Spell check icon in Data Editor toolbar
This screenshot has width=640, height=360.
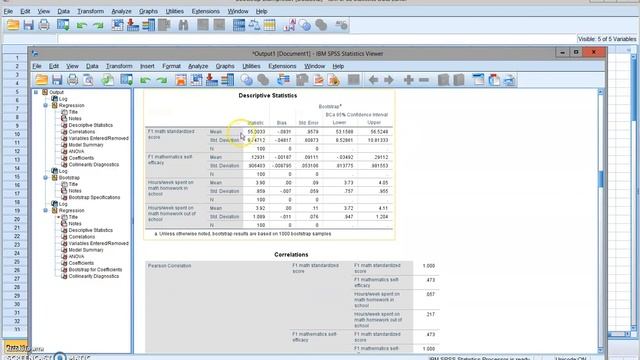tap(341, 25)
